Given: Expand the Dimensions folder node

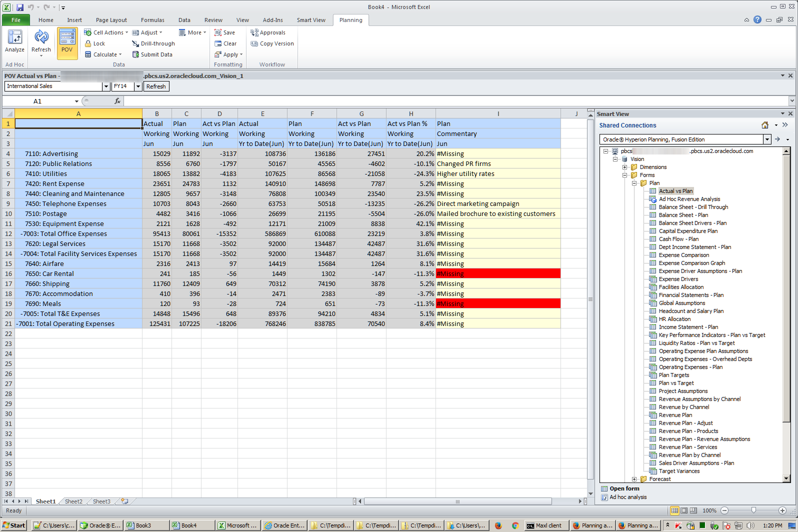Looking at the screenshot, I should pyautogui.click(x=625, y=167).
